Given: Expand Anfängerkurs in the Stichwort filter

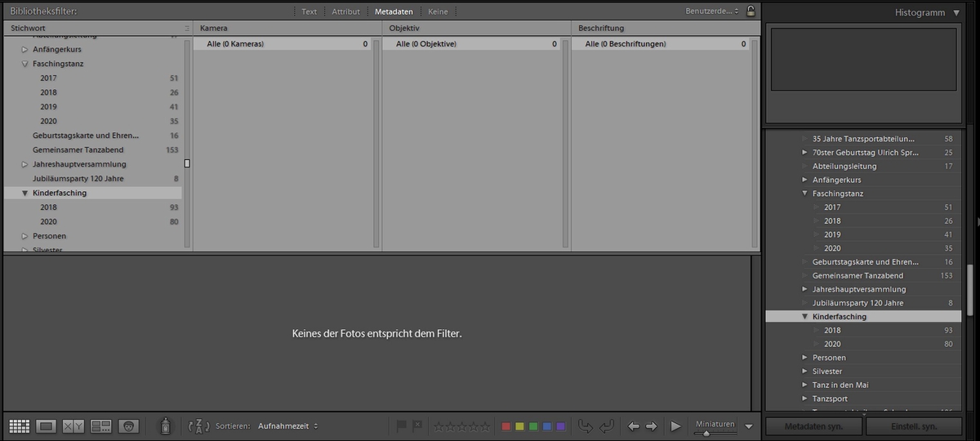Looking at the screenshot, I should point(24,50).
